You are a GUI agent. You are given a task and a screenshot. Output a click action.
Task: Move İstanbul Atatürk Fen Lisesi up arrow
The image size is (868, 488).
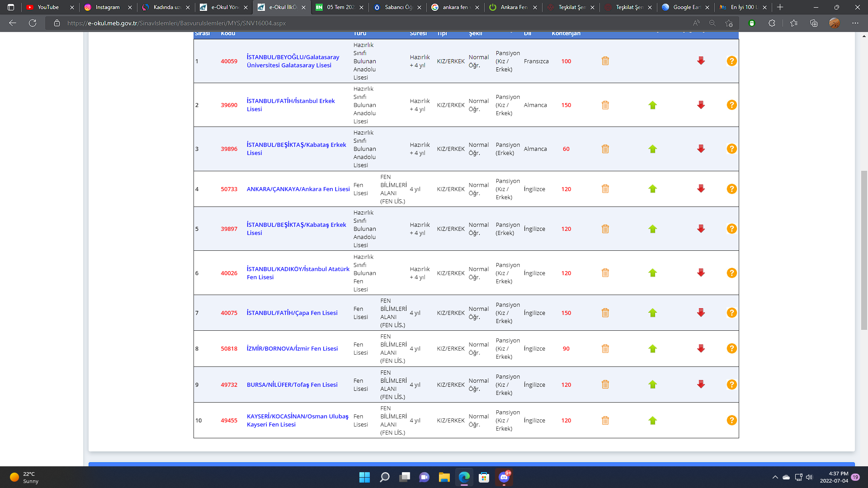coord(652,273)
